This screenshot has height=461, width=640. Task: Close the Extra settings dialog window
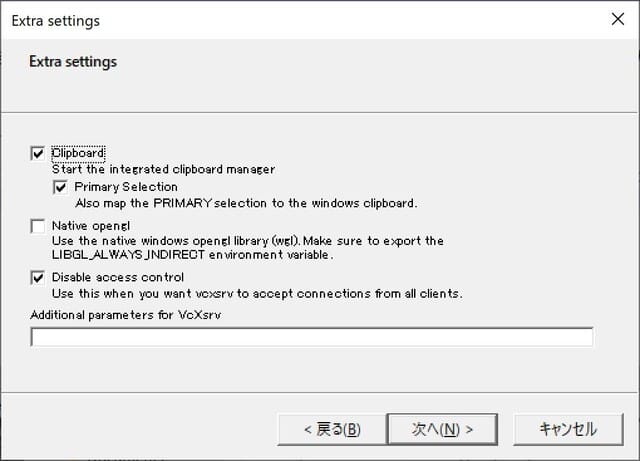(616, 20)
